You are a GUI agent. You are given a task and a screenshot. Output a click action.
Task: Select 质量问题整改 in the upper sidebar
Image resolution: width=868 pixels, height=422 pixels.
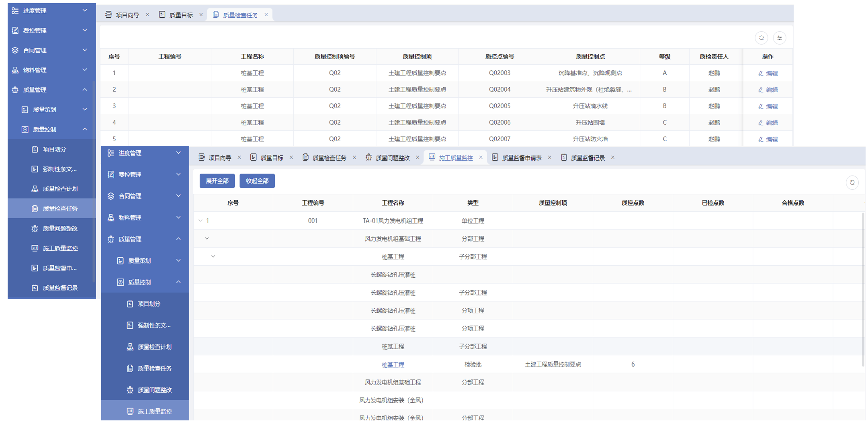[x=60, y=228]
